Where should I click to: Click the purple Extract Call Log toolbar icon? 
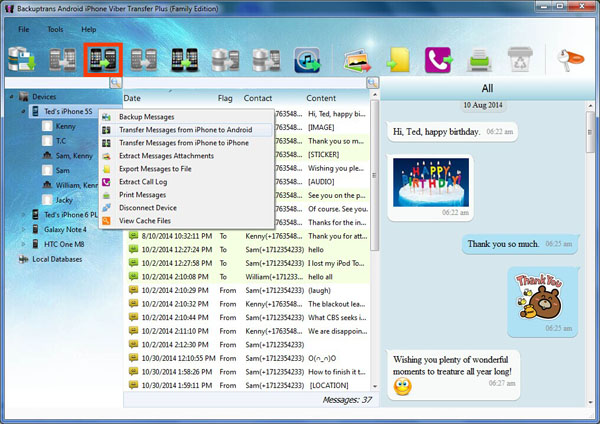(x=439, y=60)
